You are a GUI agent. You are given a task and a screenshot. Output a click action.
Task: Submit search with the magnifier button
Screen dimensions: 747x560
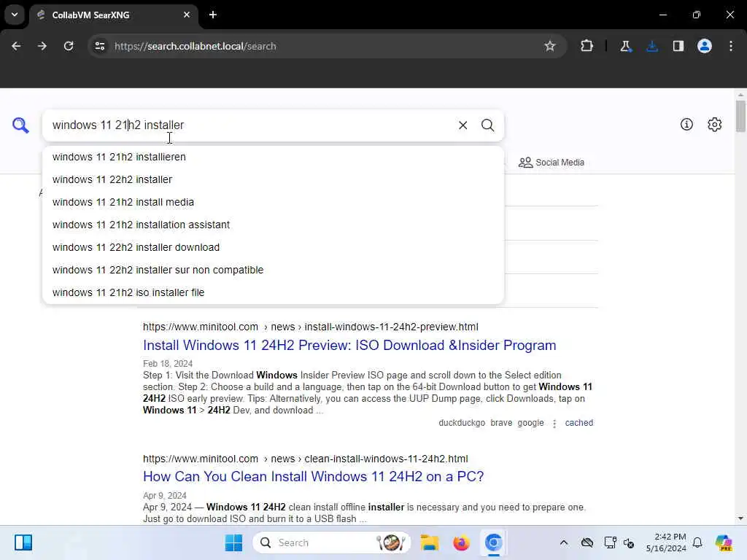[487, 125]
